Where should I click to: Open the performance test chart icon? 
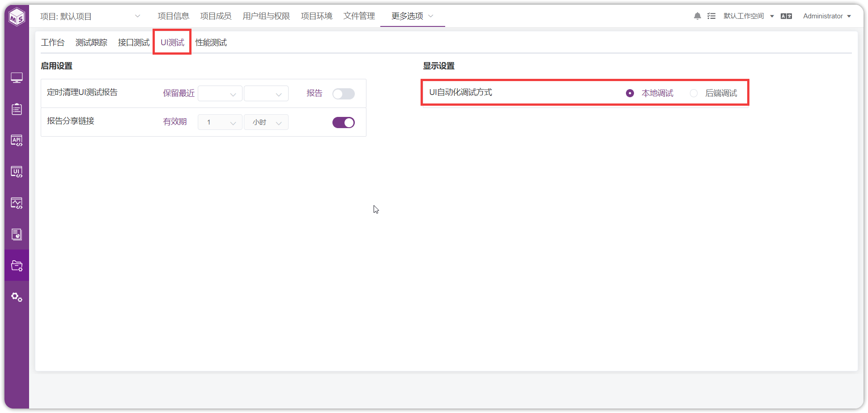click(x=17, y=203)
